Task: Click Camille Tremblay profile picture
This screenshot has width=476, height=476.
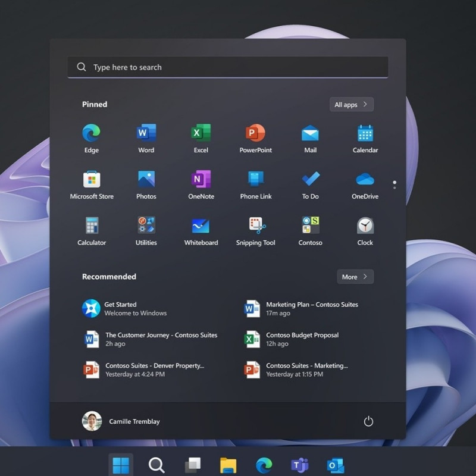Action: coord(92,421)
